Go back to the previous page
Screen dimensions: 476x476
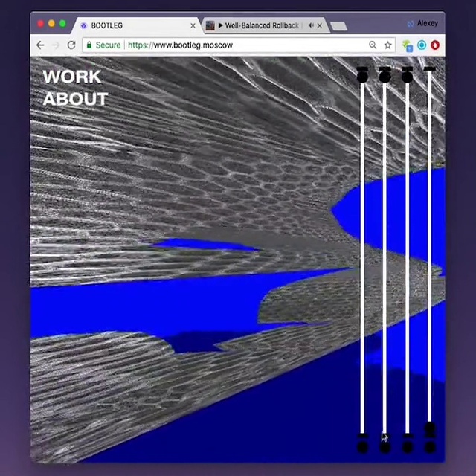pos(40,45)
